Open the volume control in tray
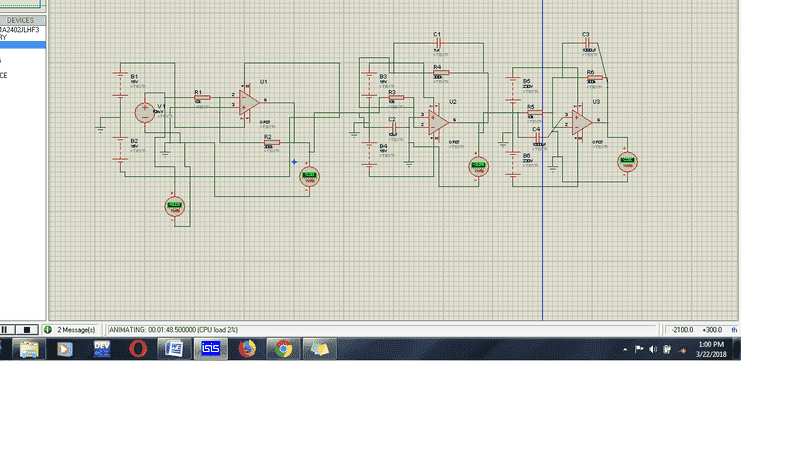 (652, 349)
